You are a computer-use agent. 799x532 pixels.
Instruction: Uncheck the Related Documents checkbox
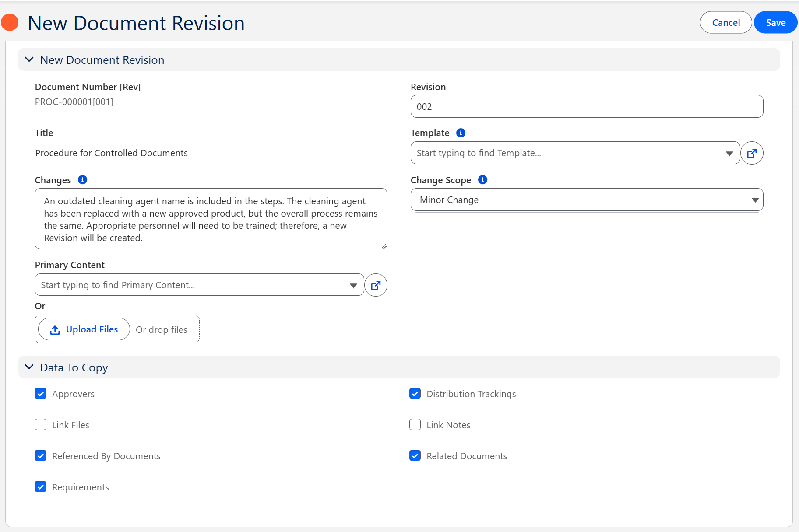click(x=415, y=456)
